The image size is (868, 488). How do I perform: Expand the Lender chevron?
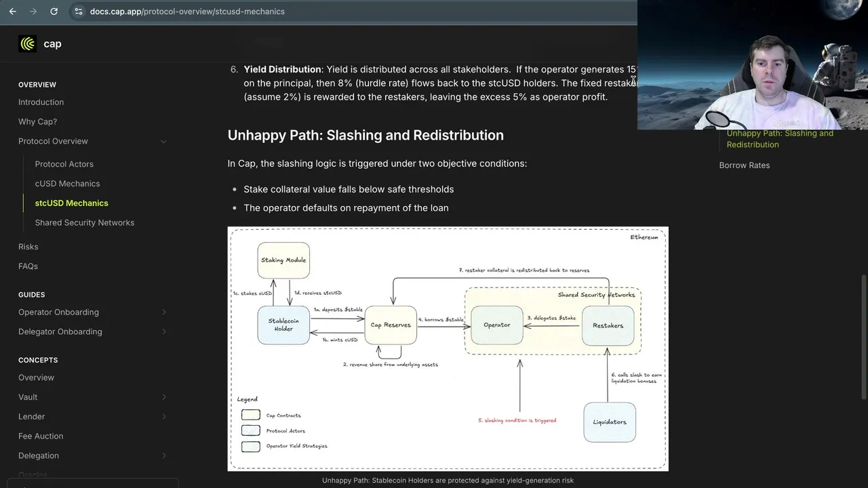(x=163, y=417)
